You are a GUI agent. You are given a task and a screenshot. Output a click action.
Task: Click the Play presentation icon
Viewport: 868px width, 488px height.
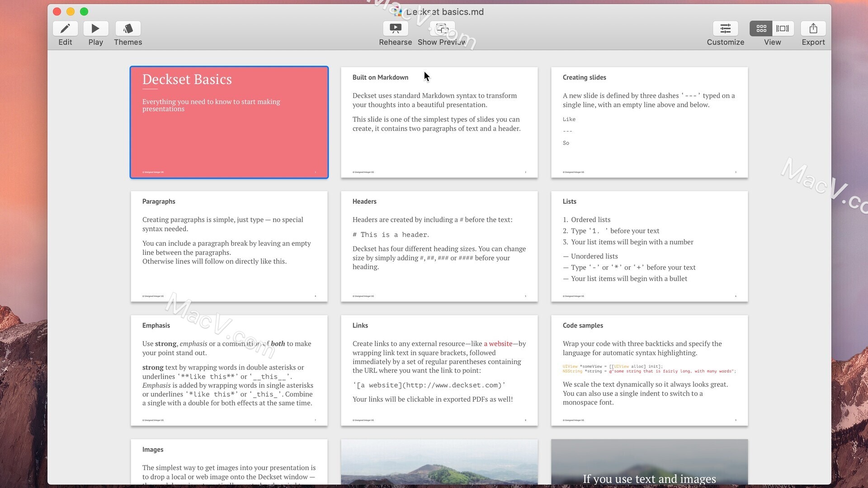tap(95, 28)
